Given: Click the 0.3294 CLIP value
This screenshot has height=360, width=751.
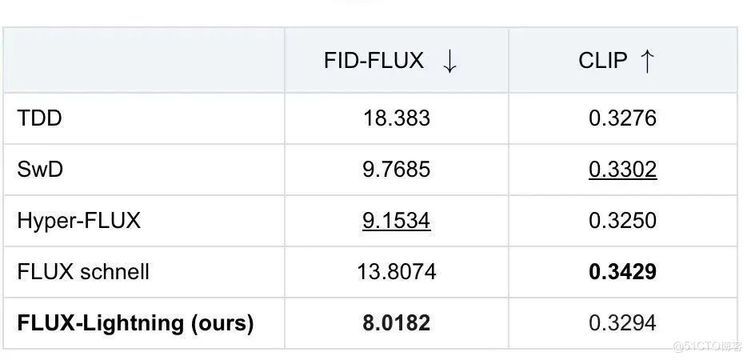Looking at the screenshot, I should click(623, 323).
